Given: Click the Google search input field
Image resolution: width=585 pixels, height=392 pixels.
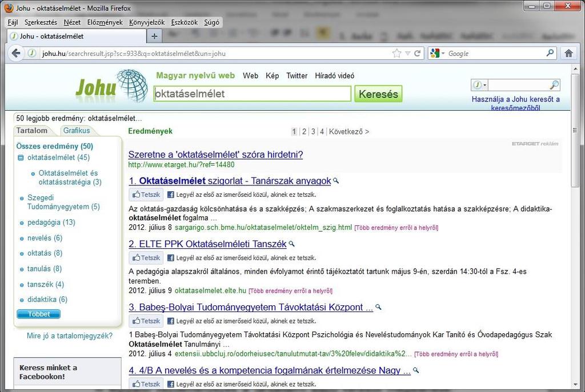Looking at the screenshot, I should point(495,53).
